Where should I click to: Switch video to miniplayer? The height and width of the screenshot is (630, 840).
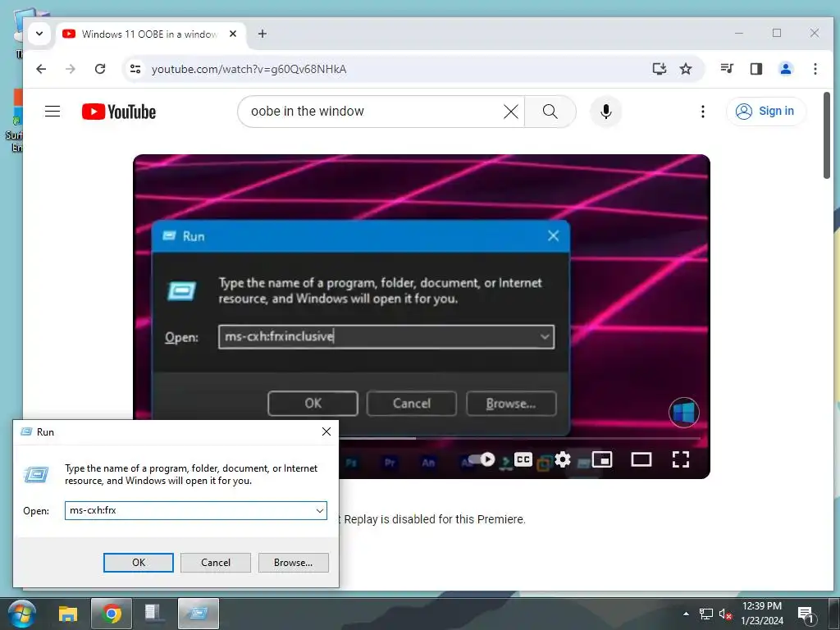(602, 459)
